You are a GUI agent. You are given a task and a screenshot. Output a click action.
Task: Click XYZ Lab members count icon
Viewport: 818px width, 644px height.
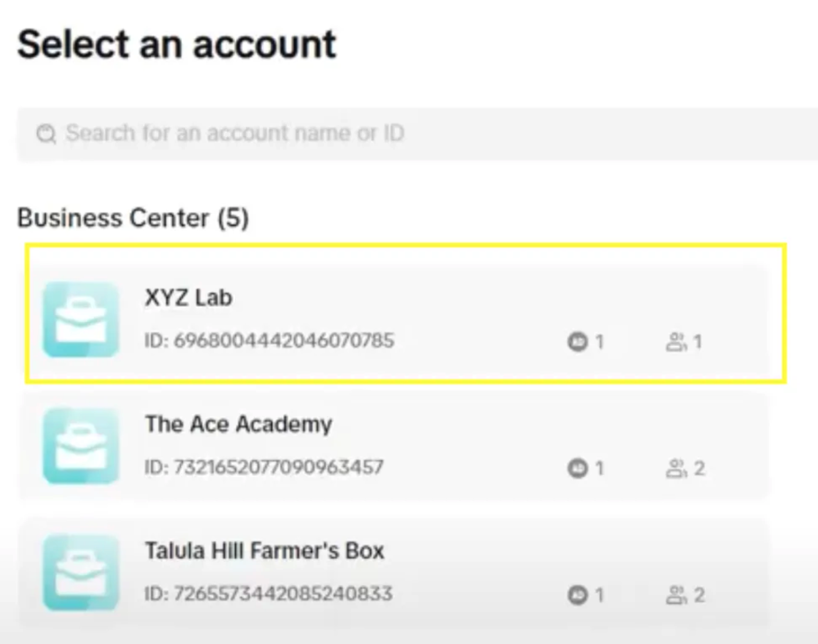[x=676, y=342]
